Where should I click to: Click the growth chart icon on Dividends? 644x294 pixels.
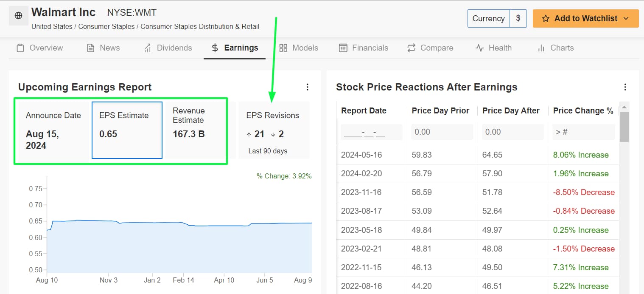148,48
